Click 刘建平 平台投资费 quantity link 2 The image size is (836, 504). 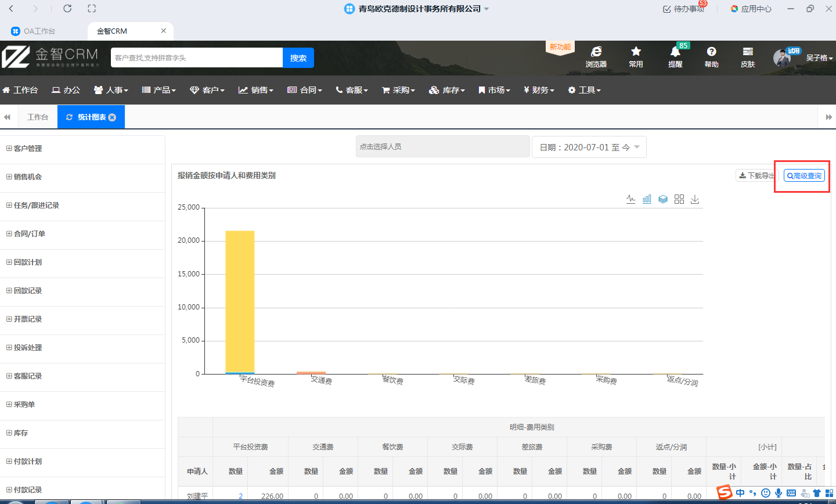240,496
